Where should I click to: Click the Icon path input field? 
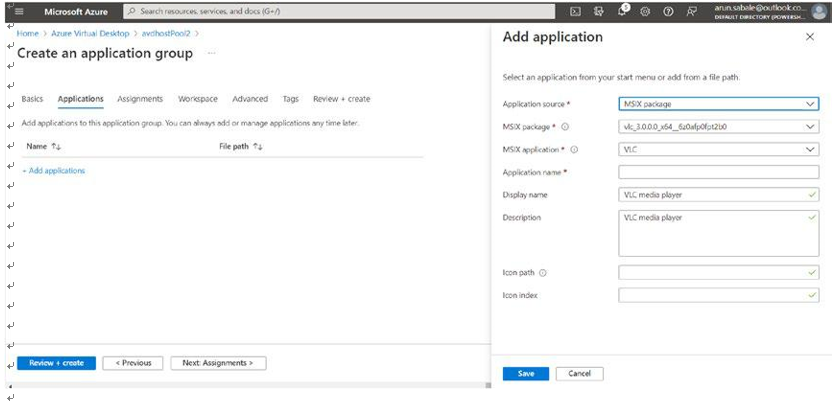(x=719, y=272)
